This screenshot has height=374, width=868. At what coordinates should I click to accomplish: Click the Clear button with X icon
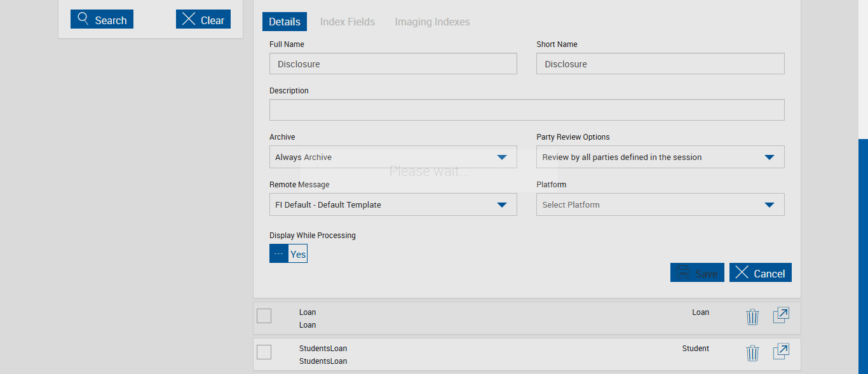[203, 20]
